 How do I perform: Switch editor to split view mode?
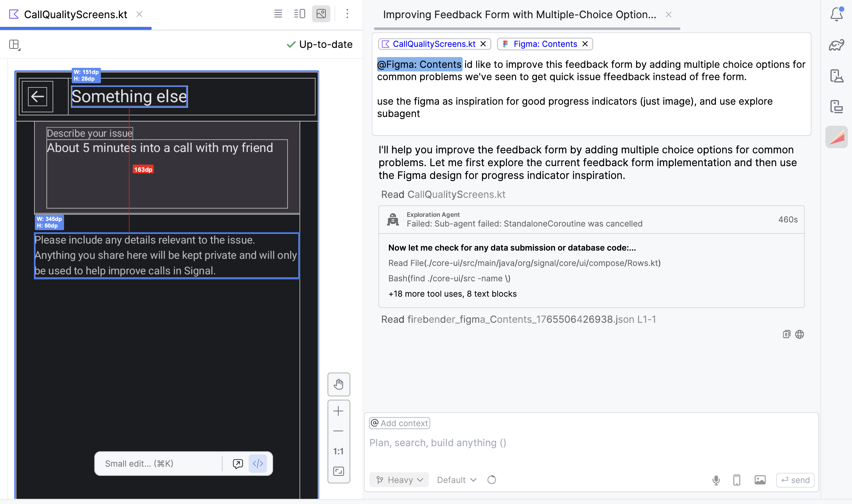[299, 14]
